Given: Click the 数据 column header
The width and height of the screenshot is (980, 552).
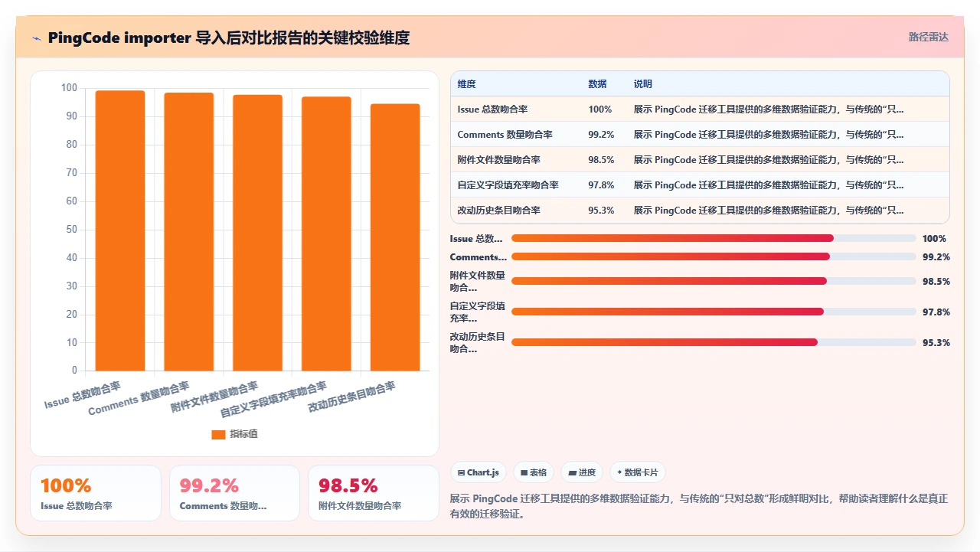Looking at the screenshot, I should (597, 84).
